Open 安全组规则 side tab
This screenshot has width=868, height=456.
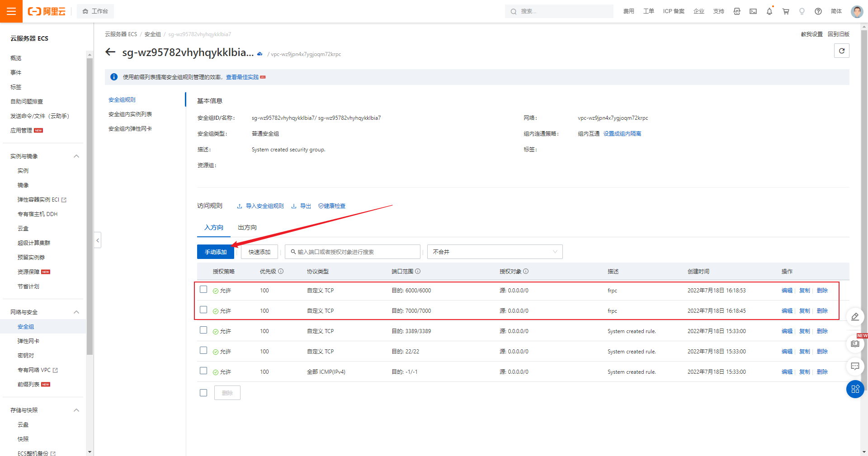(122, 100)
